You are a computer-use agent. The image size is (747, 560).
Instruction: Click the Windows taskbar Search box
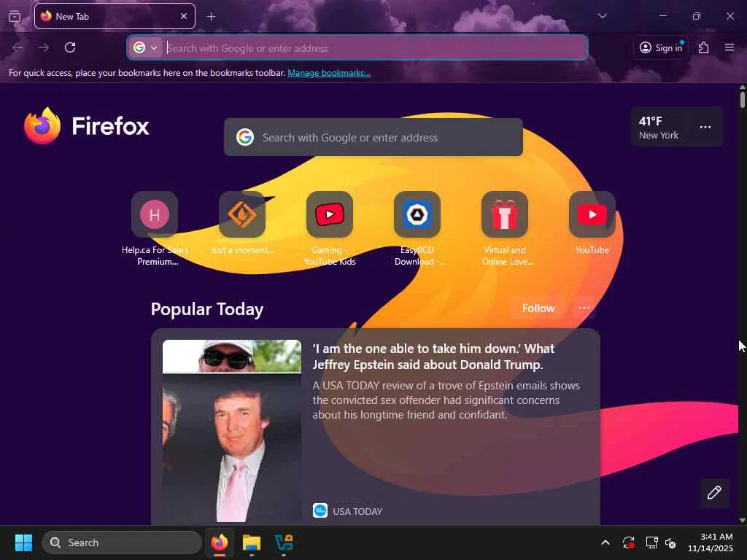(122, 542)
